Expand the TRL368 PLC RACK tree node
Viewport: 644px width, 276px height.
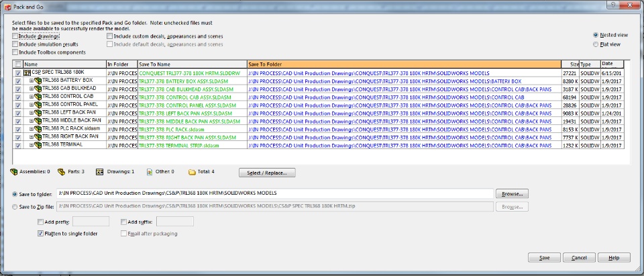32,129
